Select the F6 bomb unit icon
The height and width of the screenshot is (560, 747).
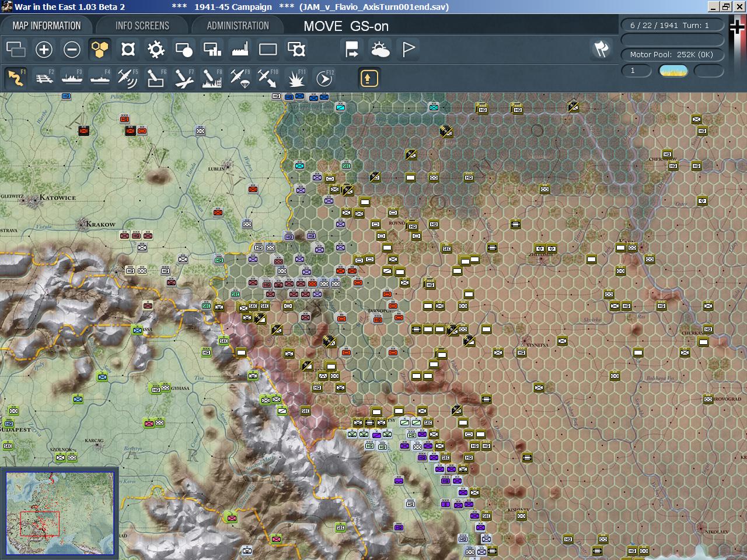156,78
